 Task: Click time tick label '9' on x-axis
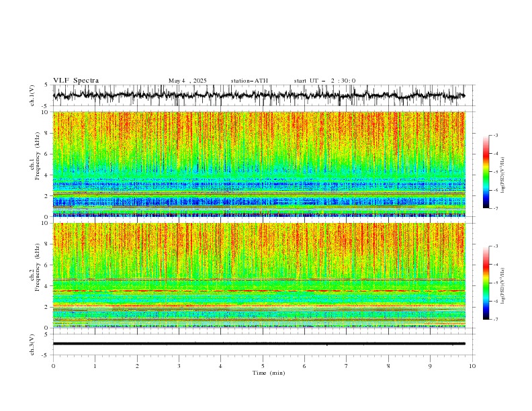tap(430, 366)
